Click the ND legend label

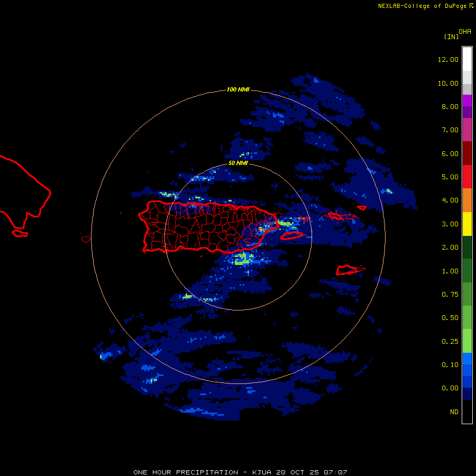(x=454, y=412)
